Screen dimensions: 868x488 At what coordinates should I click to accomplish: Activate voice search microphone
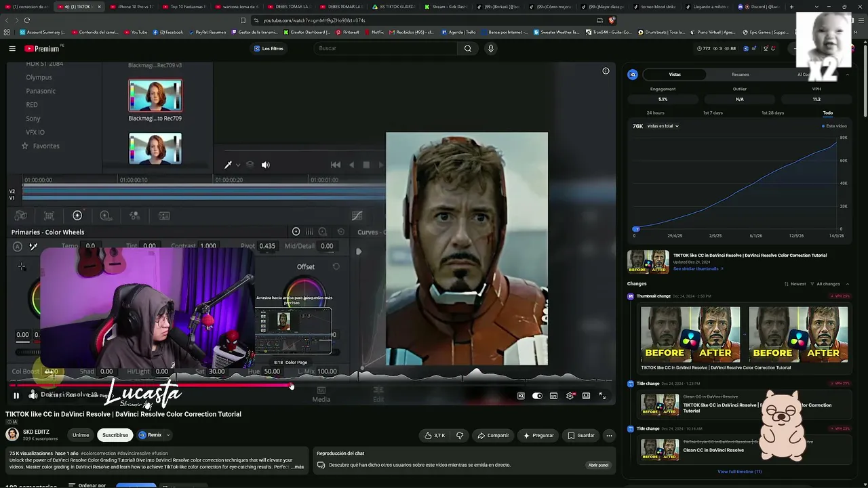(x=491, y=49)
